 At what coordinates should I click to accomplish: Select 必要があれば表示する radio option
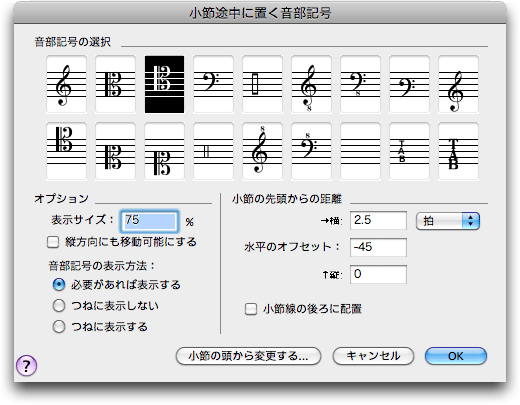(x=59, y=285)
